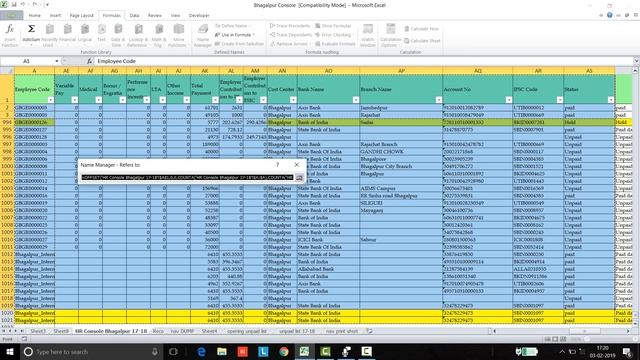Expand the Name Box dropdown arrow
The width and height of the screenshot is (640, 360).
(x=57, y=61)
